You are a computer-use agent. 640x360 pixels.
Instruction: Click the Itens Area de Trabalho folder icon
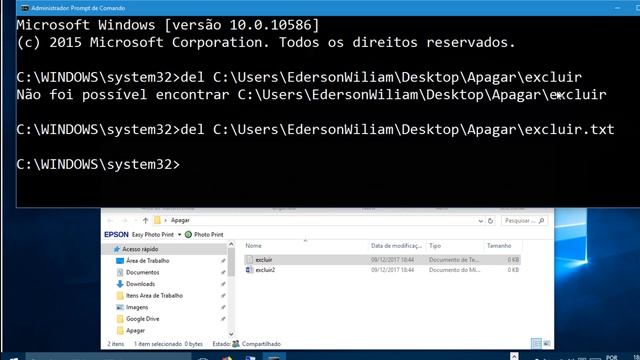[x=120, y=296]
